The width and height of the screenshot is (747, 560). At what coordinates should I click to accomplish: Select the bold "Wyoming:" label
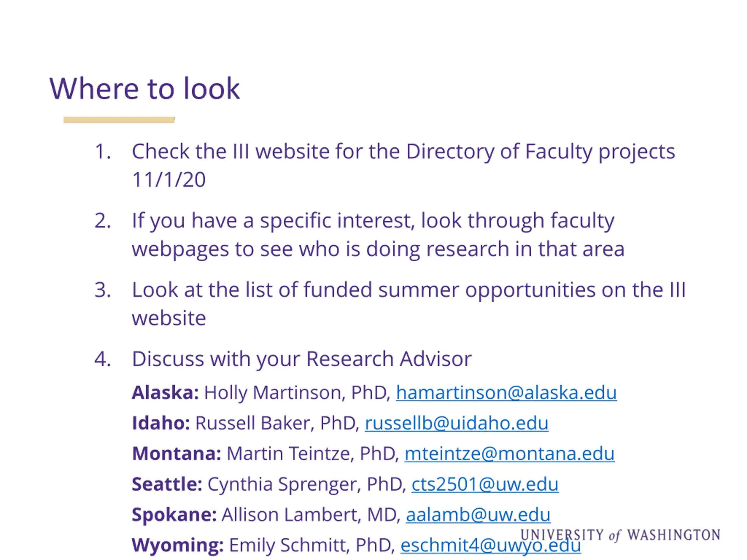[x=177, y=545]
